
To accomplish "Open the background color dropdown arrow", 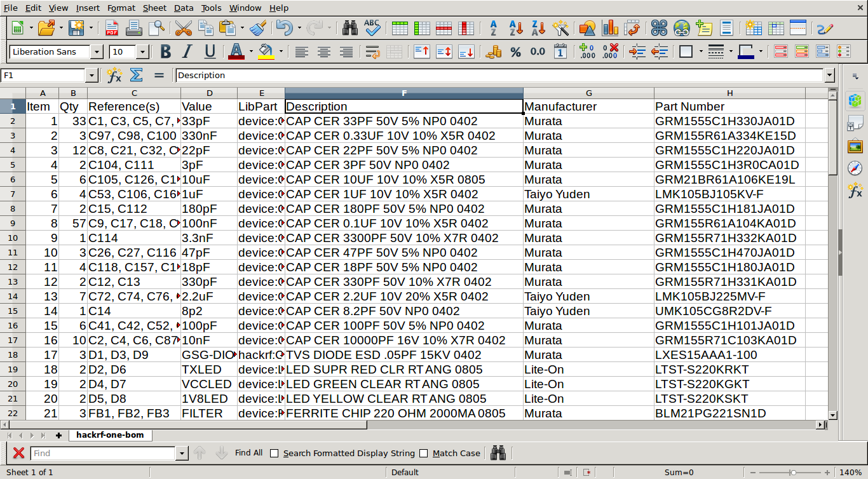I will [x=280, y=52].
